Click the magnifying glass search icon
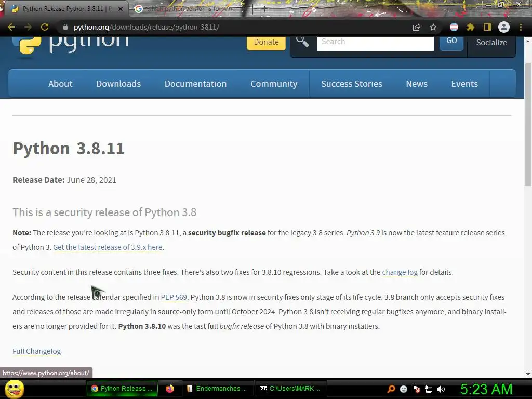Viewport: 532px width, 399px height. click(302, 42)
